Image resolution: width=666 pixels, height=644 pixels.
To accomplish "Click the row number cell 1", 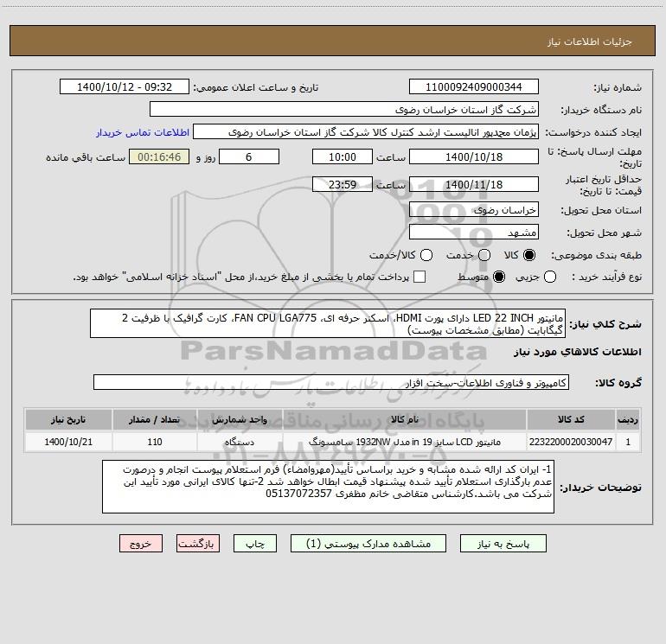I will click(x=628, y=442).
